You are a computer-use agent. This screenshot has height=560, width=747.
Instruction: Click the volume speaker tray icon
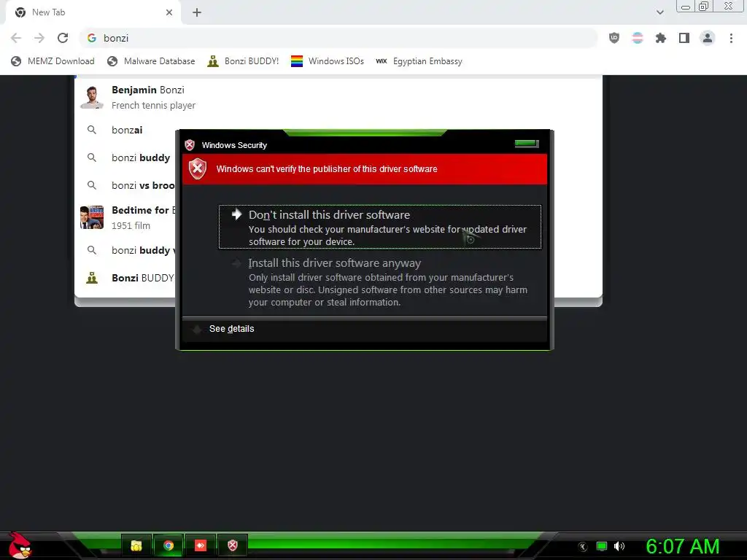tap(619, 546)
